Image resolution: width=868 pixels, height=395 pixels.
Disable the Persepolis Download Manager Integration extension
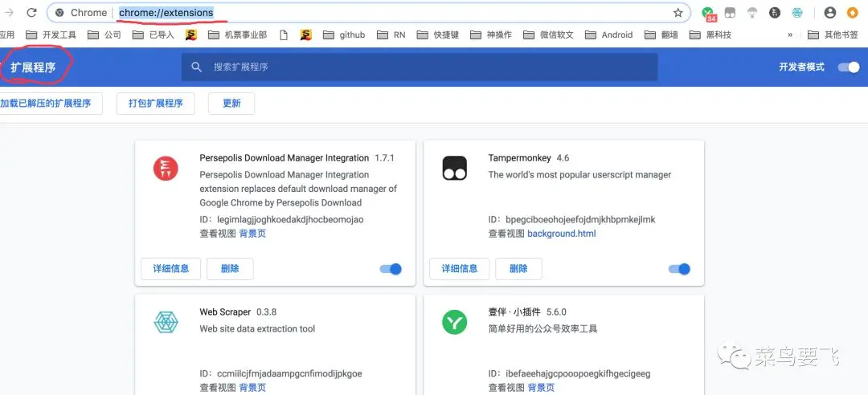coord(391,269)
